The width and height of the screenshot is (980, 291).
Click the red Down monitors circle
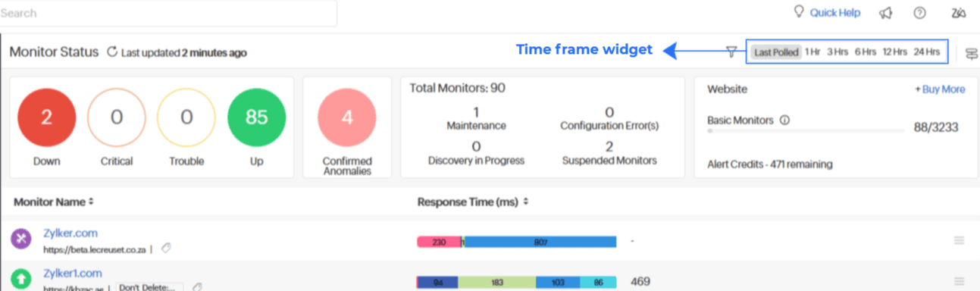46,117
